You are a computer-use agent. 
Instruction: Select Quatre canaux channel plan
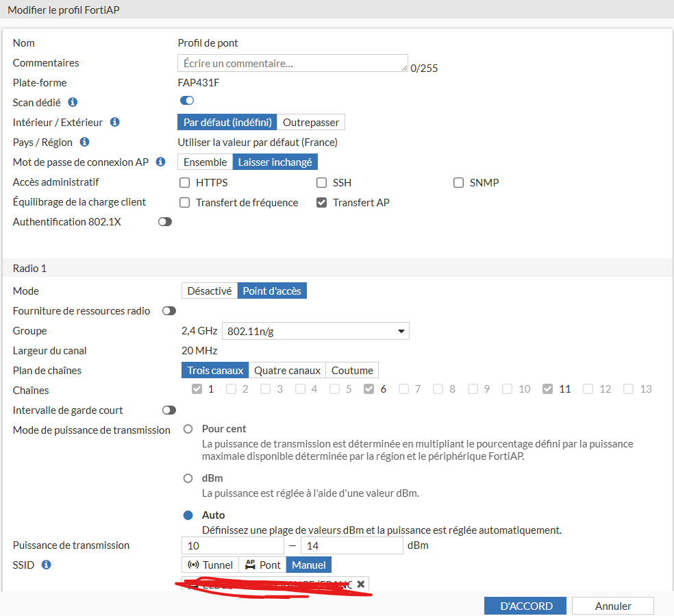287,370
